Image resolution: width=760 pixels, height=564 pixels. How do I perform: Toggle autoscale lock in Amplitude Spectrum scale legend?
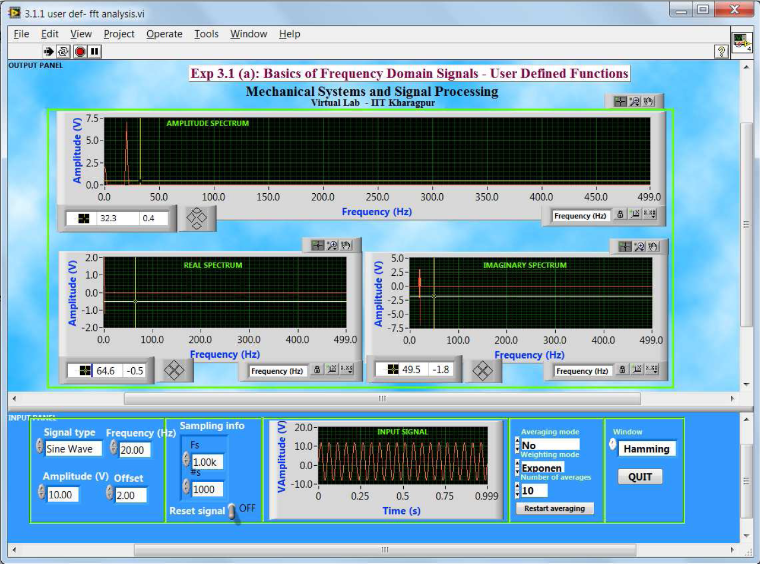pyautogui.click(x=620, y=214)
